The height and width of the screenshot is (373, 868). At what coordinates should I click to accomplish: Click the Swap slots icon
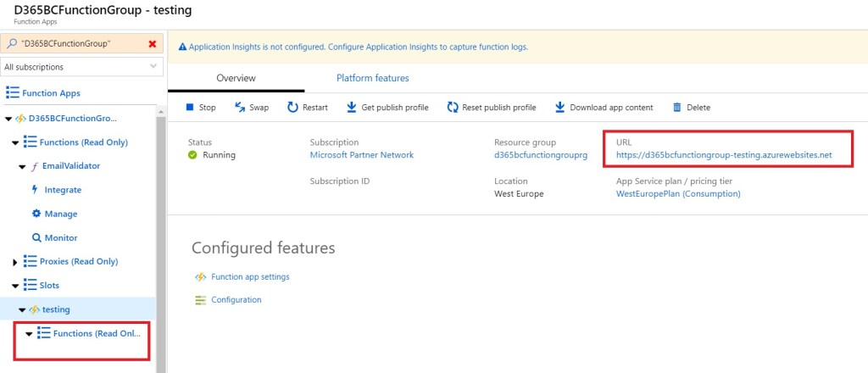tap(241, 108)
